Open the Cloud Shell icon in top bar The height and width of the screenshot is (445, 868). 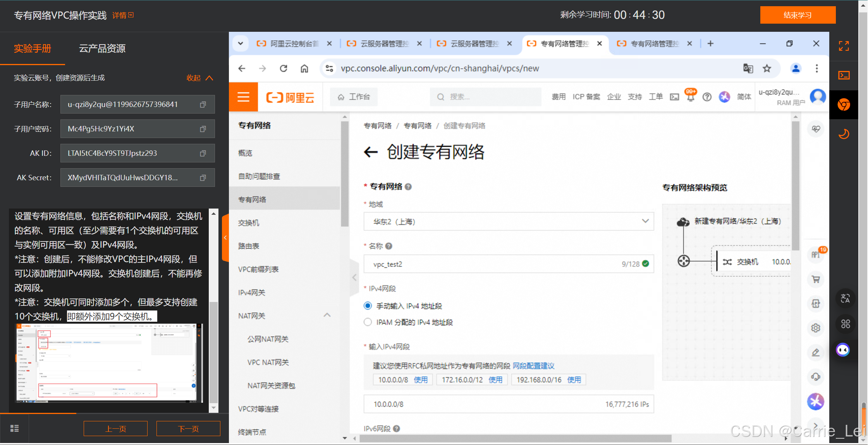[674, 97]
